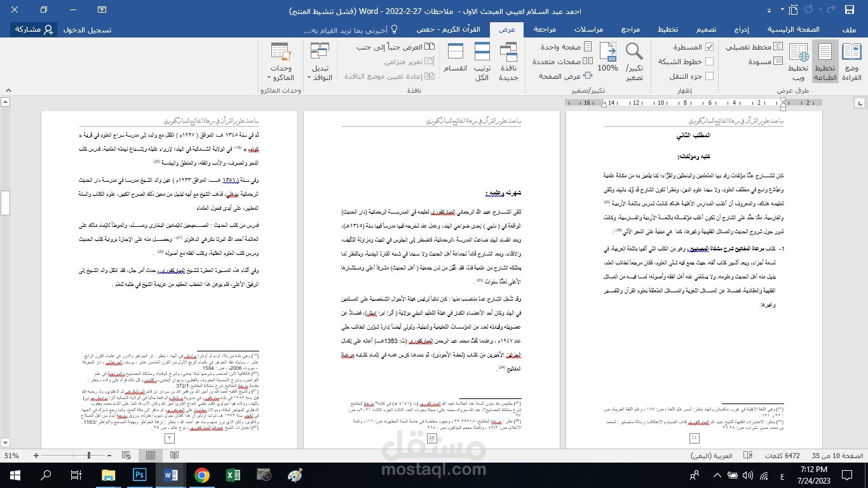Click heading 'المطلب الثاني' on the right page
868x488 pixels.
(x=694, y=135)
